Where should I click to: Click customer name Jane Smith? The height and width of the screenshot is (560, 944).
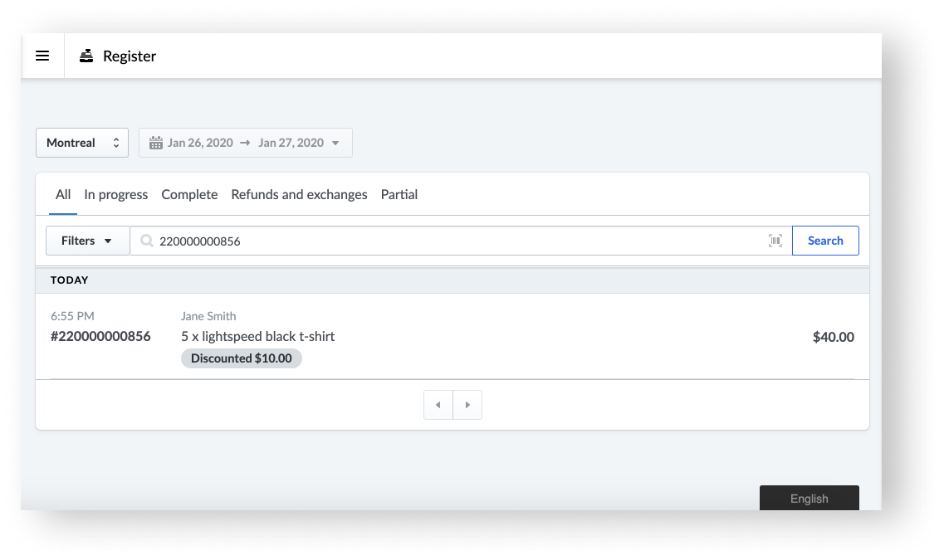point(208,316)
